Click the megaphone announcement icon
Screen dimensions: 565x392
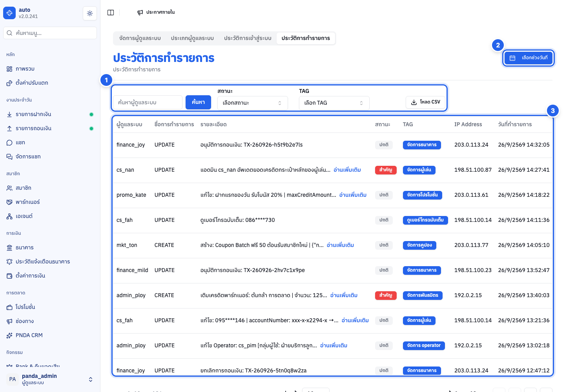click(140, 13)
